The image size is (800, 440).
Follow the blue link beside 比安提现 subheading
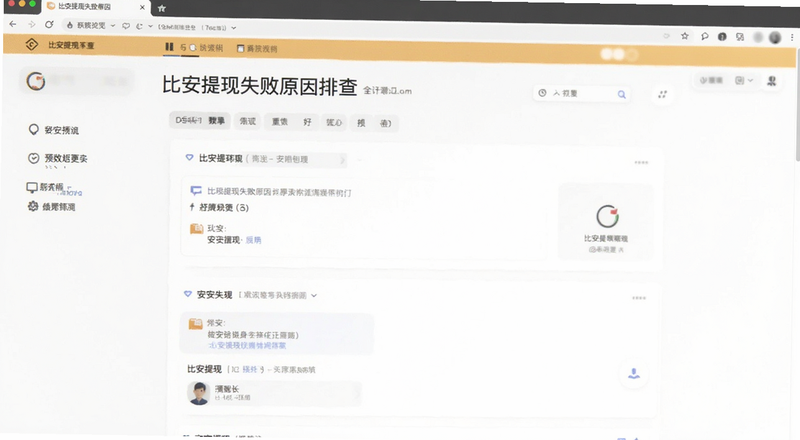pyautogui.click(x=250, y=369)
